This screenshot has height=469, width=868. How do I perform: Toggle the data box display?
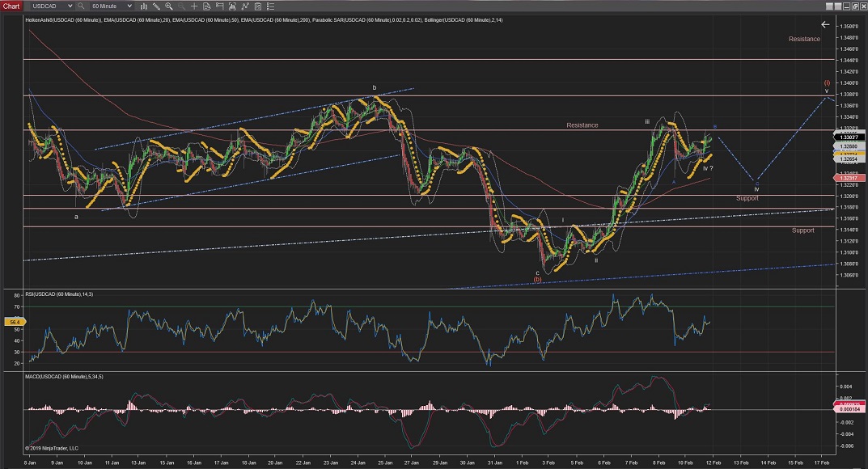click(x=207, y=6)
